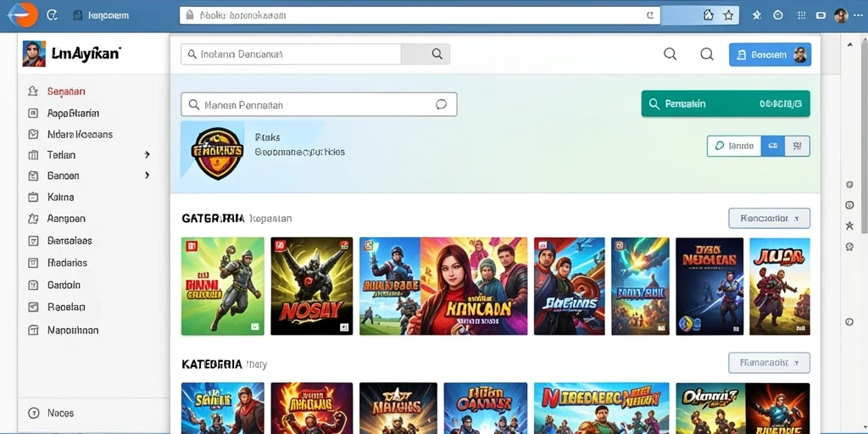Click the icon beside 'Barcalaas' in sidebar
The image size is (868, 434).
pos(33,241)
